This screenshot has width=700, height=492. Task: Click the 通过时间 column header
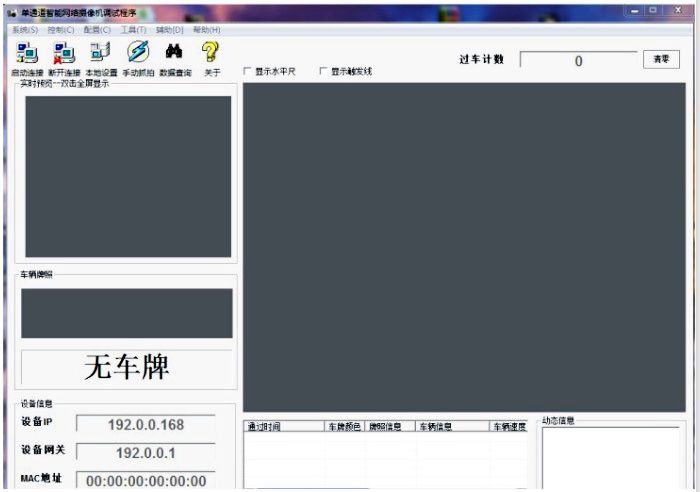284,426
